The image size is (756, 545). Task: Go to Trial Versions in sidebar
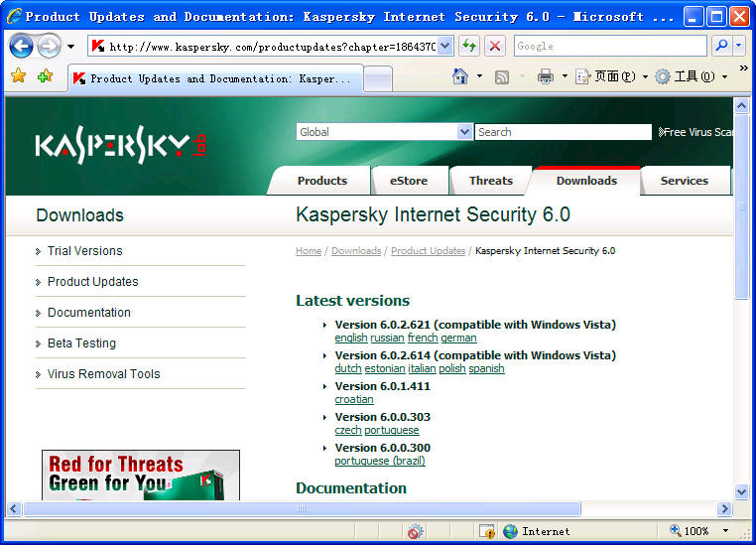click(x=85, y=251)
